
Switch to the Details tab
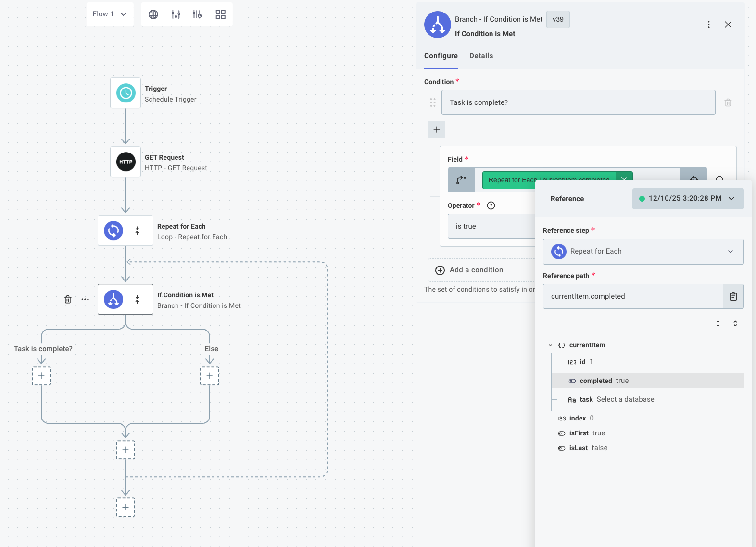coord(481,56)
